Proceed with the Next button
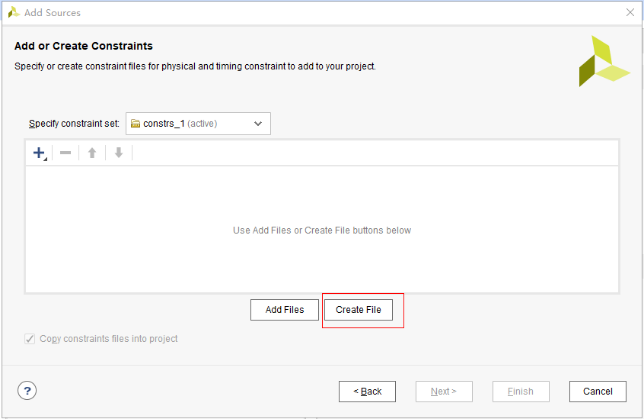Image resolution: width=644 pixels, height=419 pixels. point(443,391)
